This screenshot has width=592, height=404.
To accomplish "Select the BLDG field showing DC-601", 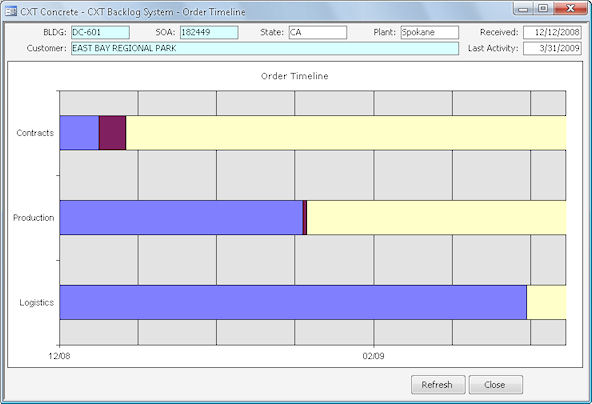I will pyautogui.click(x=100, y=32).
